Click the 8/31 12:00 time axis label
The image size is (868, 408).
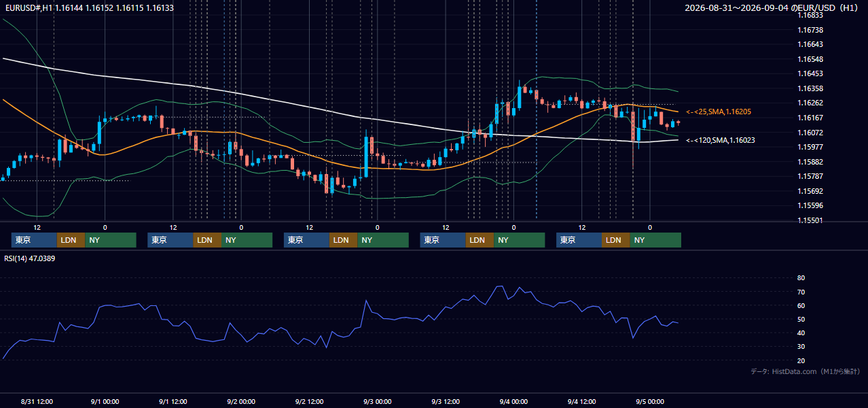coord(37,402)
